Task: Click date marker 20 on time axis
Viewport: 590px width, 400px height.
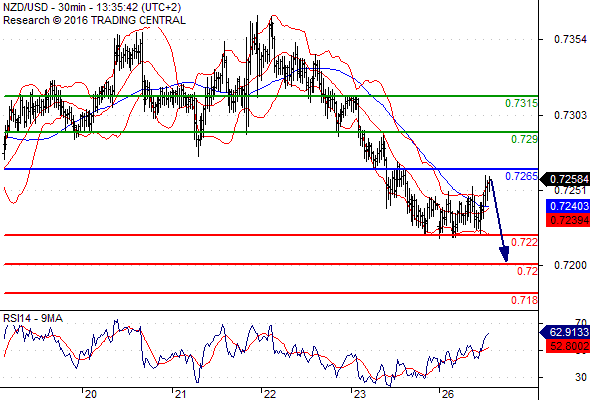Action: (x=91, y=394)
